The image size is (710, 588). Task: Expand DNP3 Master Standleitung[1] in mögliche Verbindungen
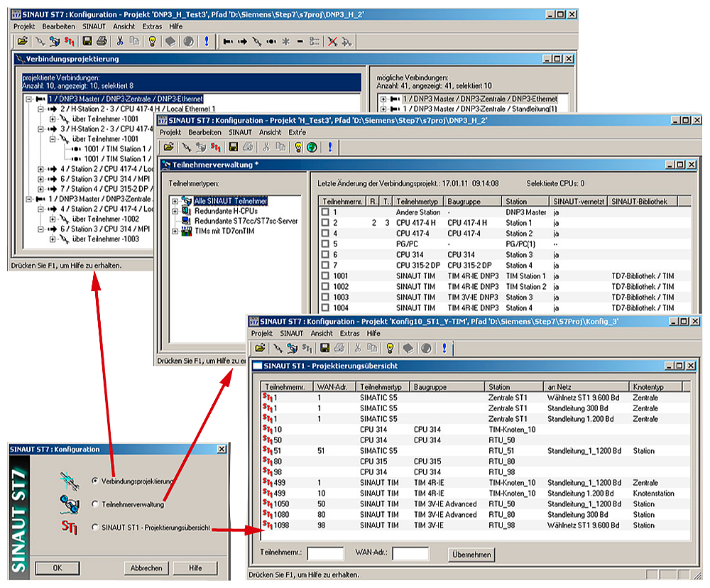[383, 109]
